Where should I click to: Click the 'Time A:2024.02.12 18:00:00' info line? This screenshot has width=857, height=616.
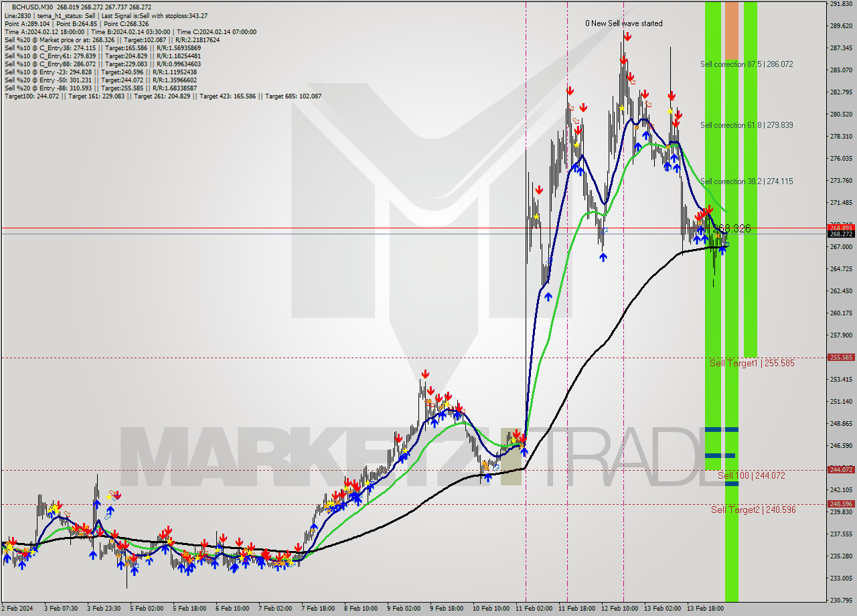130,31
